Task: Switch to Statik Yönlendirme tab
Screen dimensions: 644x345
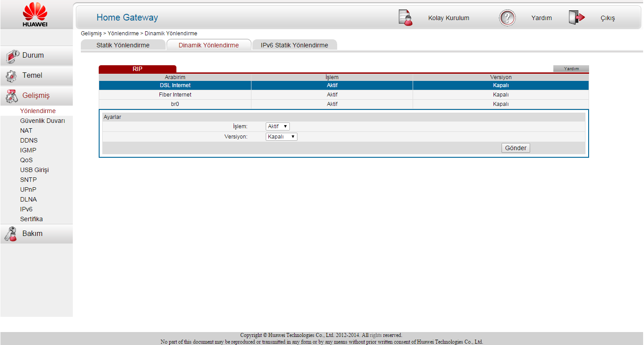Action: (123, 45)
